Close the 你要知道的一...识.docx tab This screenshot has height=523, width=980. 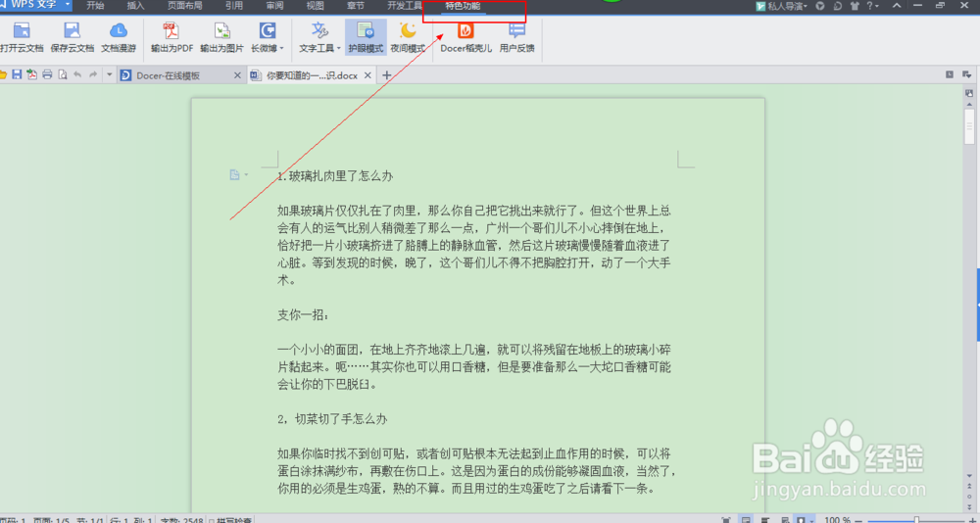[368, 75]
